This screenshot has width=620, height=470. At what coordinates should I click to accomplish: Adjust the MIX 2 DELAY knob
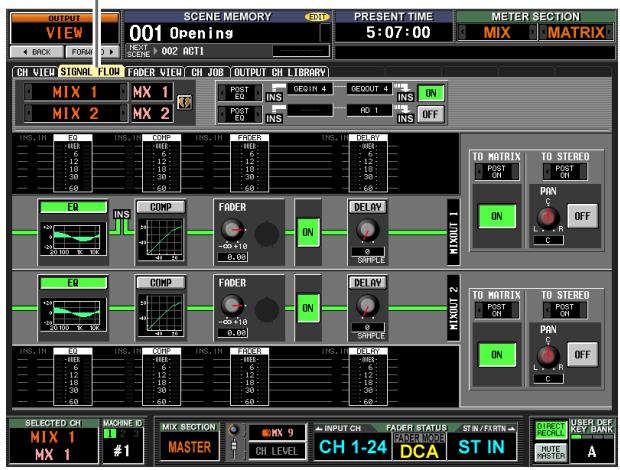tap(367, 306)
